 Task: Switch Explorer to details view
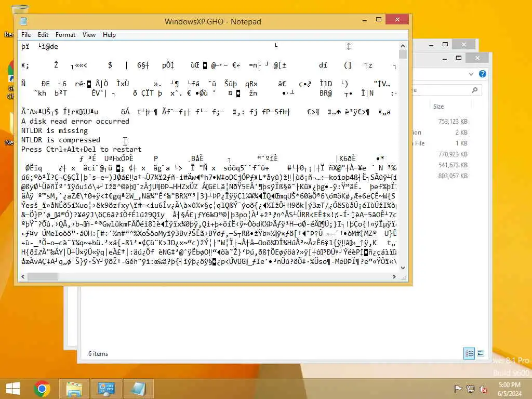(x=469, y=353)
